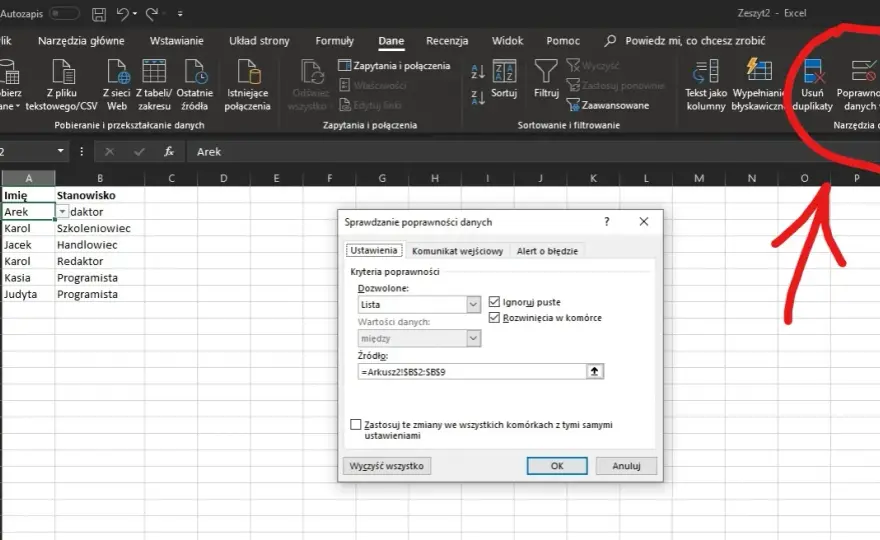This screenshot has height=540, width=880.
Task: Open the Wstawianie ribbon tab
Action: click(x=176, y=41)
